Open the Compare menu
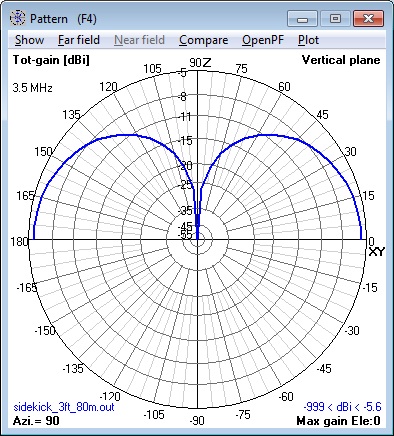 point(204,40)
